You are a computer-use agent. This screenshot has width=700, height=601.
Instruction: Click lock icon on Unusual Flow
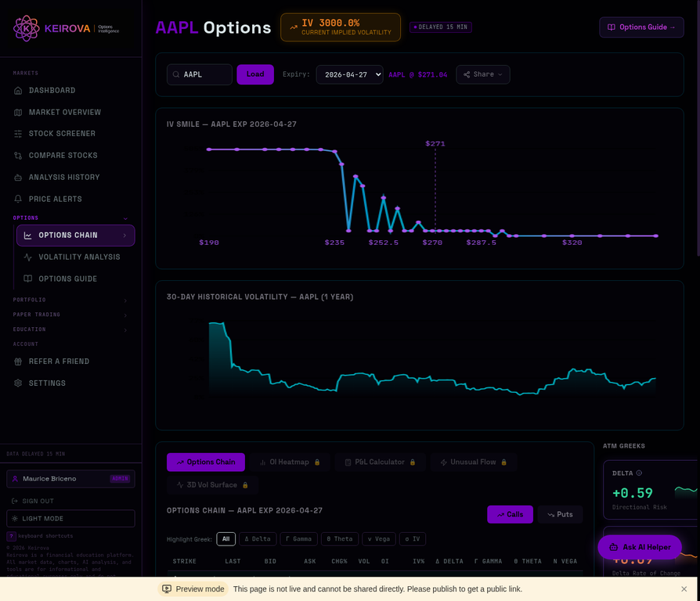tap(503, 462)
